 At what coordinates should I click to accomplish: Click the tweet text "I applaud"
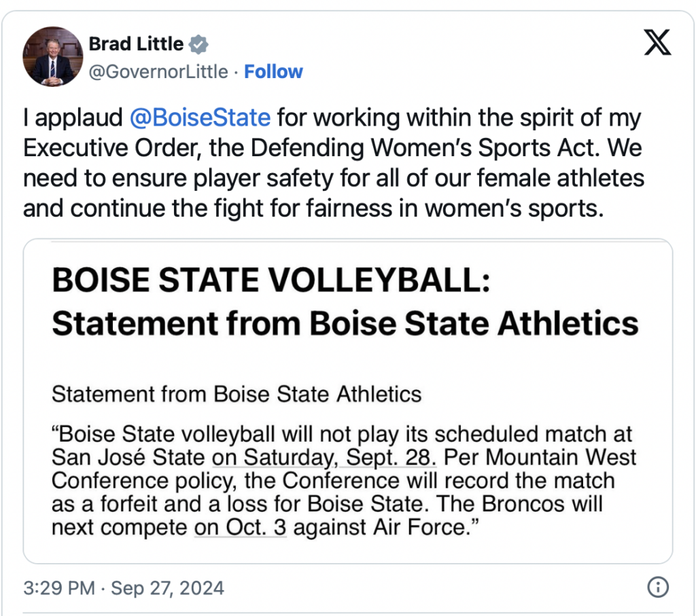73,118
